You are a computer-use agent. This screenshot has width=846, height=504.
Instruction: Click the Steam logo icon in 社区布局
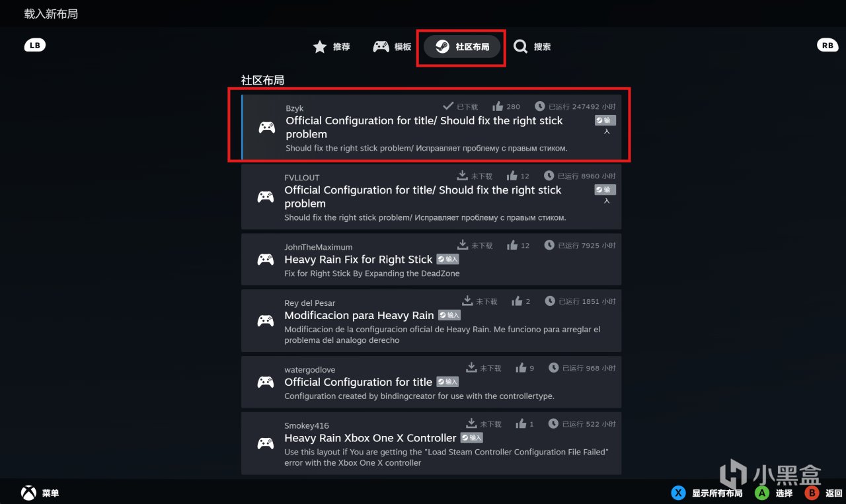click(x=443, y=47)
